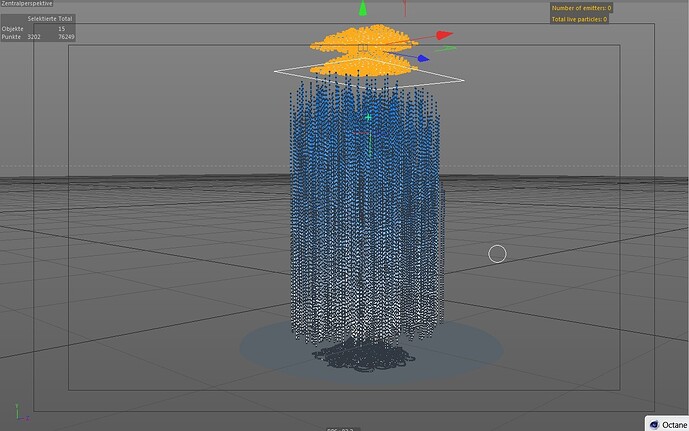Grab the green Y-axis arrow handle
Screen dimensions: 689x431
click(x=363, y=8)
